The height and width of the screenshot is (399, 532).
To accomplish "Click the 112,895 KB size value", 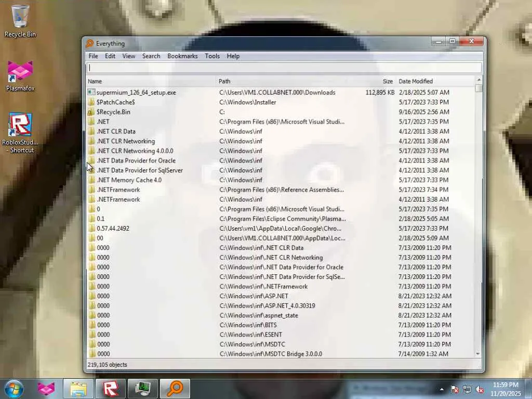I will tap(380, 92).
